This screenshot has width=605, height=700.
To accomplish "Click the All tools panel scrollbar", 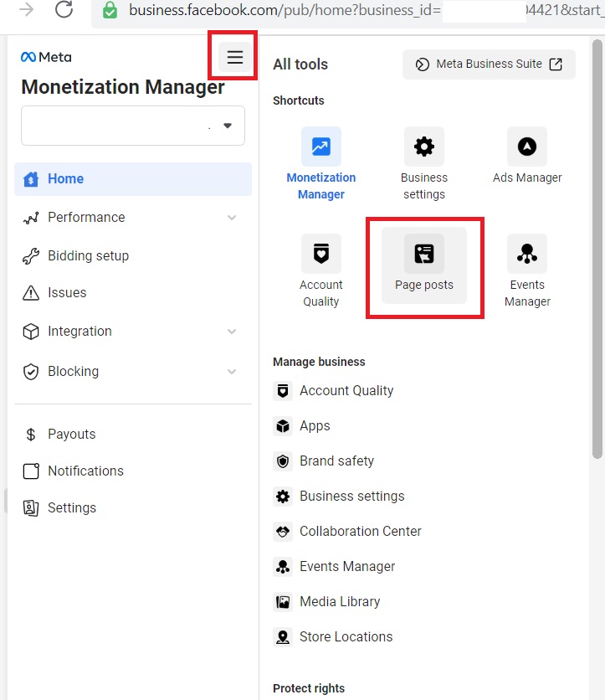I will coord(597,250).
